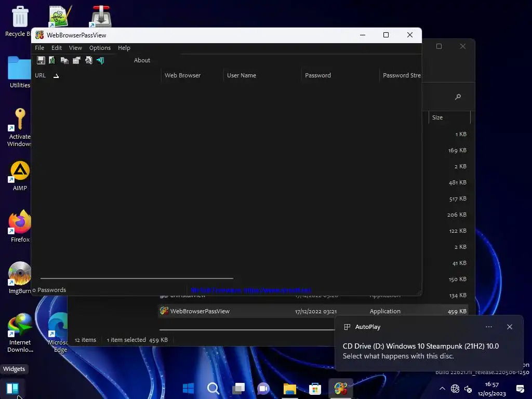Click the Refresh toolbar icon in WebBrowserPassView
This screenshot has height=399, width=532.
pos(52,60)
